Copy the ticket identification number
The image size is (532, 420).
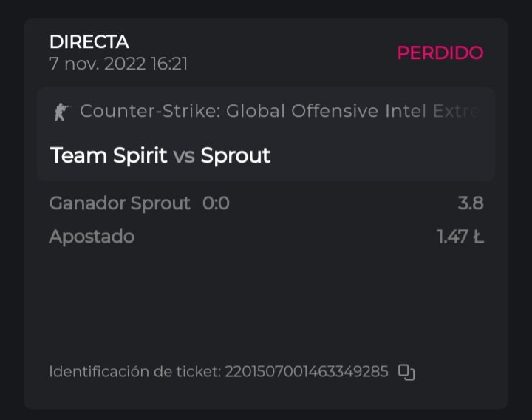(x=406, y=372)
